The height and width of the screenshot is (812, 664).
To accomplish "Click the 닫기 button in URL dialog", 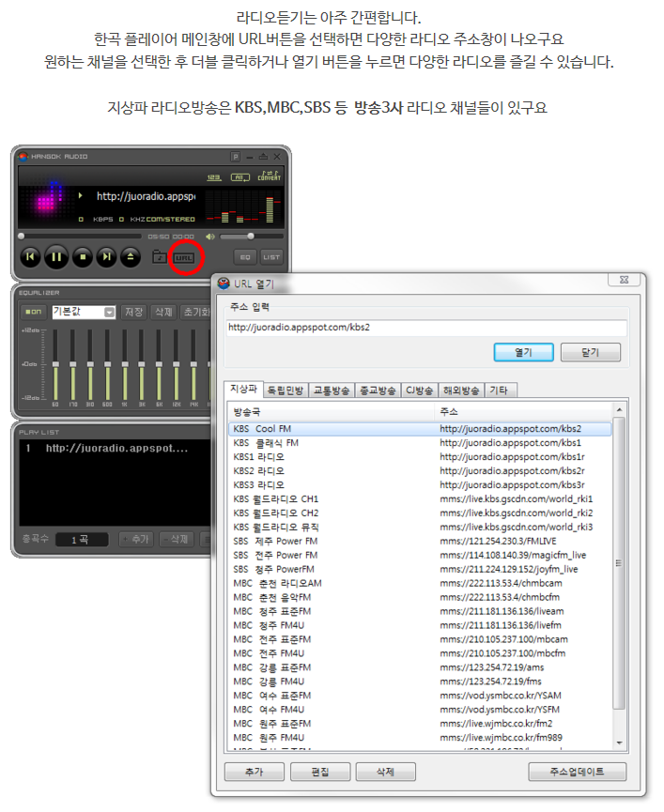I will point(591,352).
